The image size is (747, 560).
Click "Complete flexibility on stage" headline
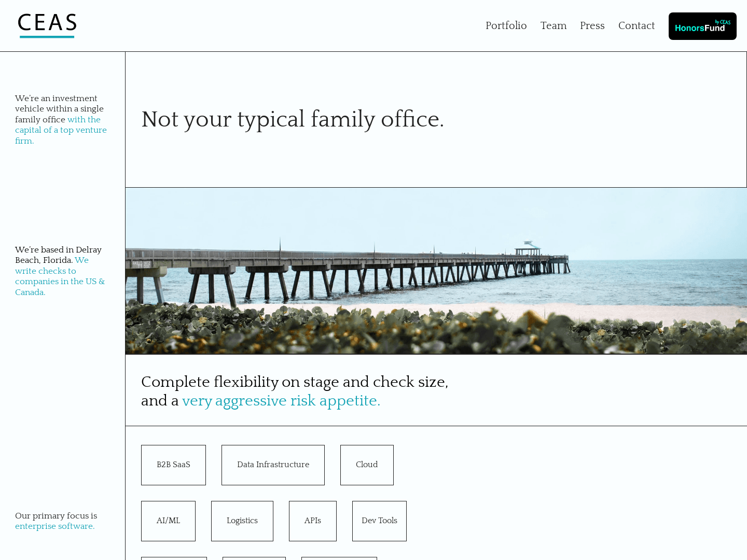click(x=294, y=382)
